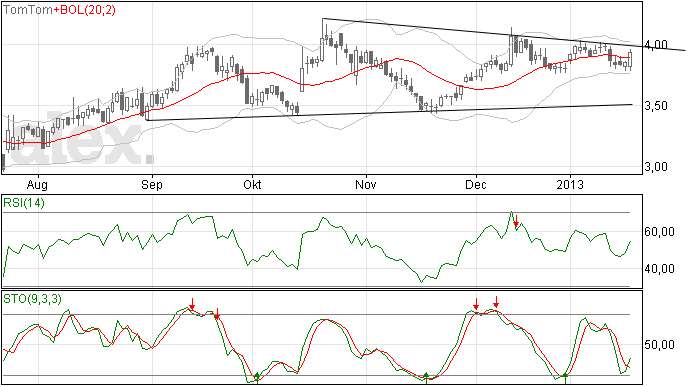Click the Sep month label on axis
690x387 pixels.
tap(152, 184)
